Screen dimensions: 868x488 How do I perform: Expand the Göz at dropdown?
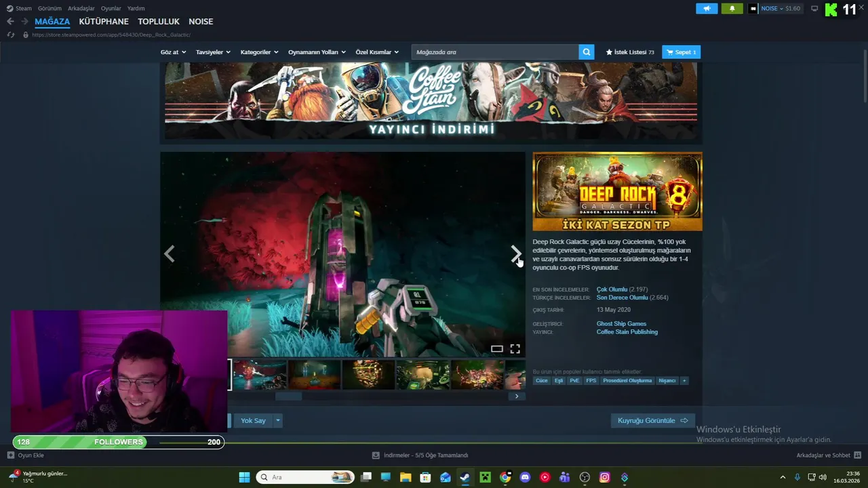tap(174, 52)
